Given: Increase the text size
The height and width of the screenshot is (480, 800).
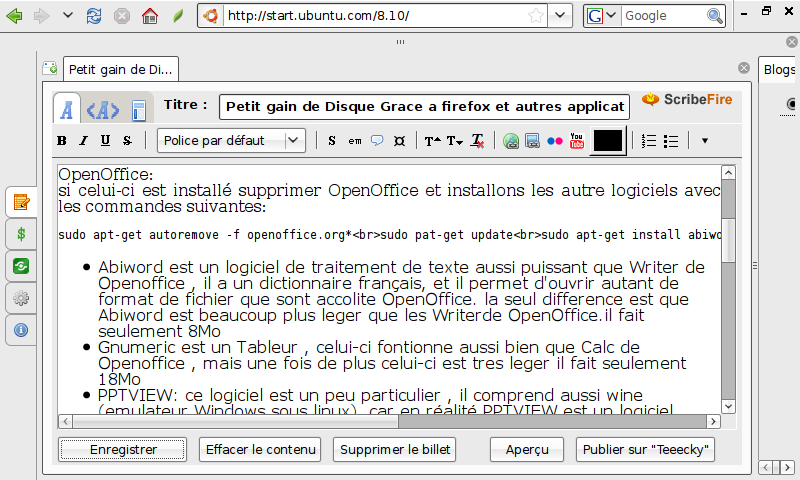Looking at the screenshot, I should [x=433, y=141].
